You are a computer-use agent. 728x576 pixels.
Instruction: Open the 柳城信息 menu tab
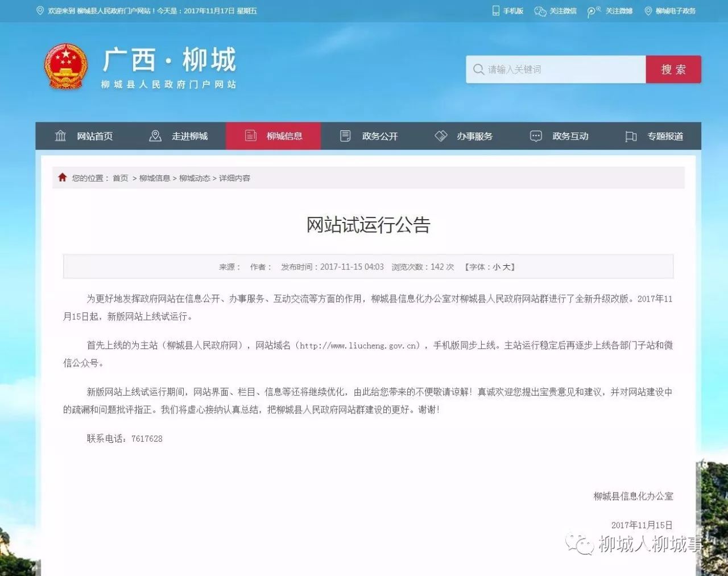coord(273,136)
